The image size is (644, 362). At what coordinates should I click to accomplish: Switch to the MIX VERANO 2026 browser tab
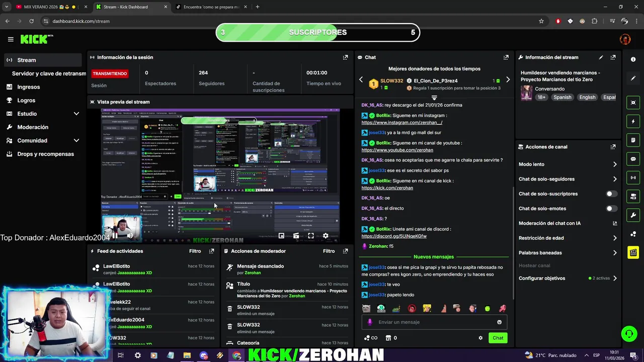49,7
